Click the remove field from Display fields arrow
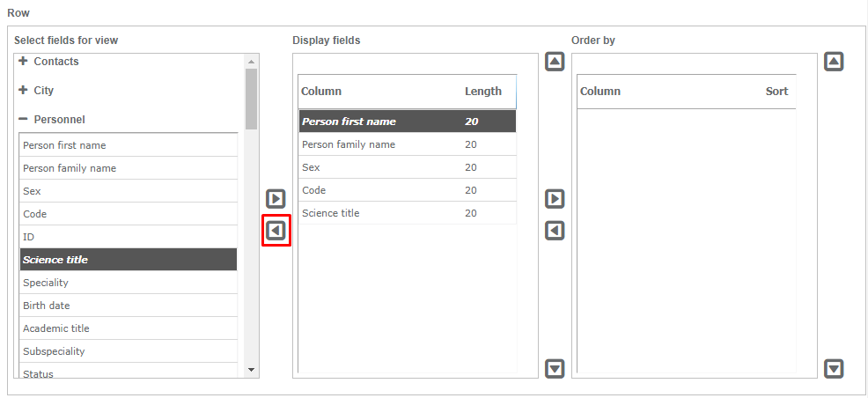This screenshot has width=868, height=398. point(276,231)
